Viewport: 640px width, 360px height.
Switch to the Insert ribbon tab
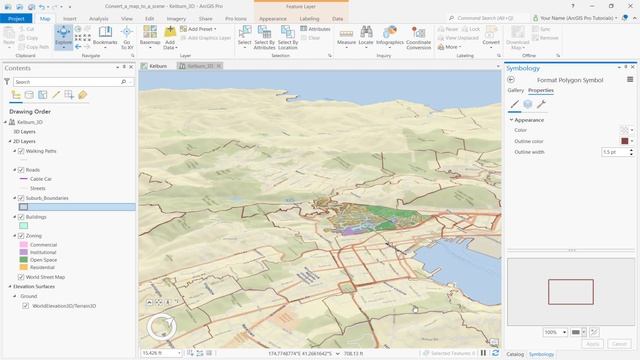pos(69,19)
